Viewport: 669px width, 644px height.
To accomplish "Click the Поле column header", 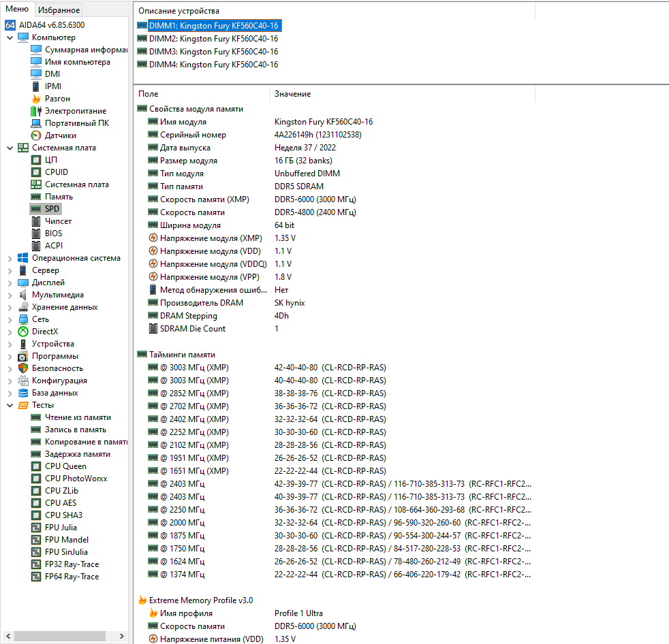I will click(x=202, y=94).
